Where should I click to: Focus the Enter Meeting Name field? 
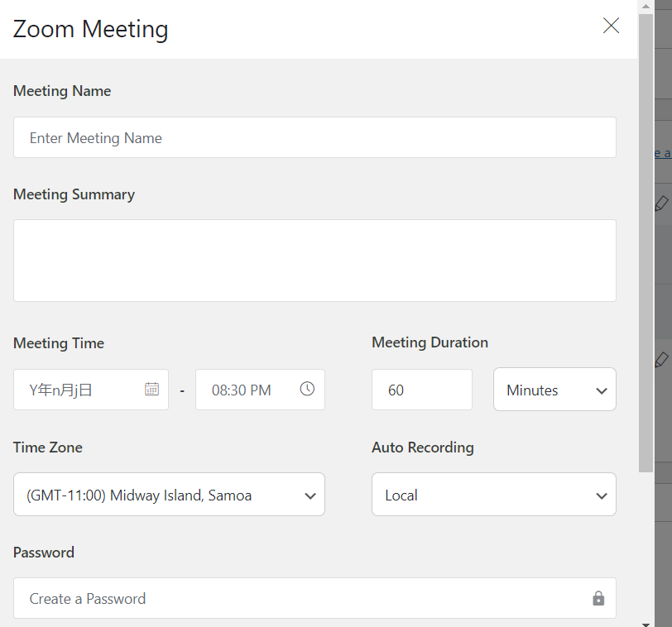tap(314, 137)
